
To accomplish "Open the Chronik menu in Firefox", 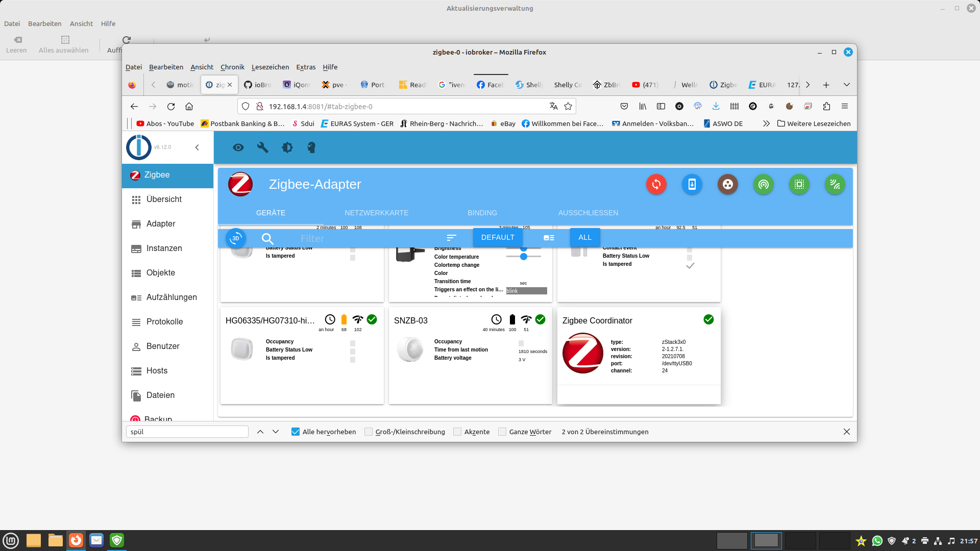I will pos(232,67).
